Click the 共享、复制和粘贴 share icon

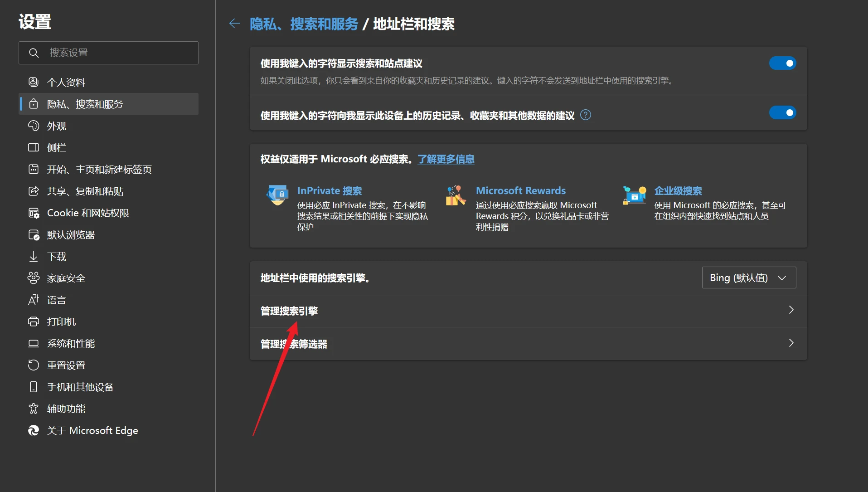[34, 191]
